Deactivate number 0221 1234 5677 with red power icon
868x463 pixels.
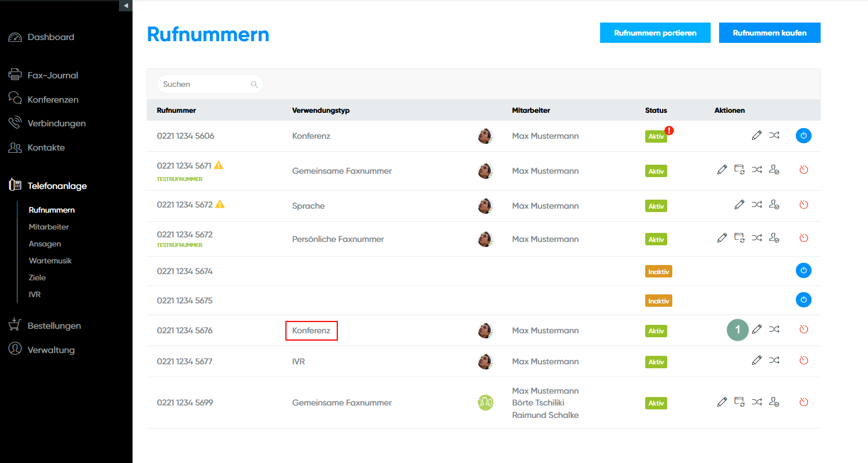(x=804, y=360)
